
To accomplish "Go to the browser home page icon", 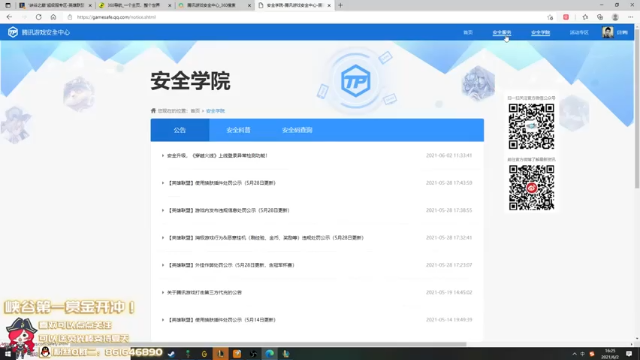I will 53,17.
